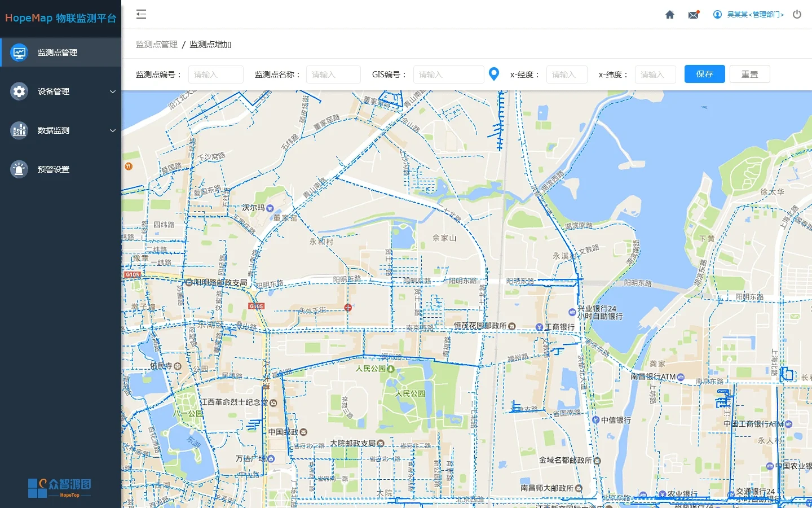This screenshot has height=508, width=812.
Task: Open the 设备管理 gear icon
Action: [19, 91]
